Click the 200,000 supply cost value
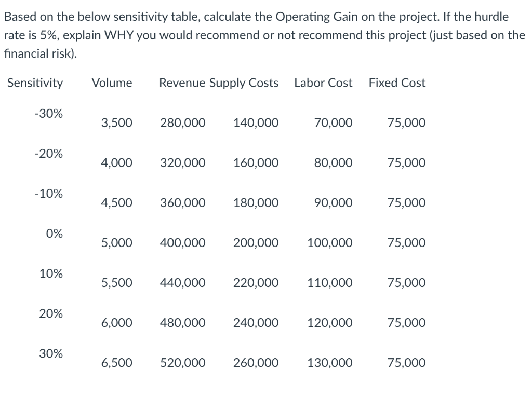The image size is (532, 397). click(x=256, y=242)
